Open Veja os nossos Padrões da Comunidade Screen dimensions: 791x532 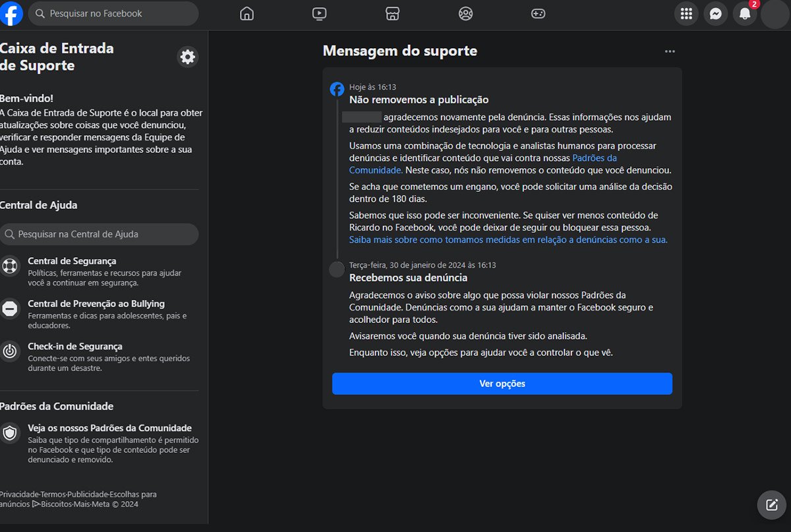pos(109,428)
